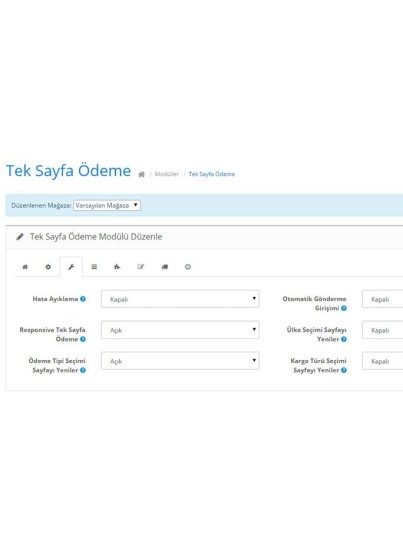Open Ülke Seçimi Sayfayı Yeniler dropdown
Screen dimensions: 403x550
click(x=383, y=330)
